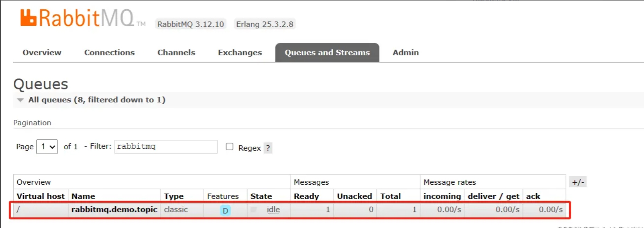Sort by deliver / get column
The height and width of the screenshot is (228, 644).
[x=493, y=196]
